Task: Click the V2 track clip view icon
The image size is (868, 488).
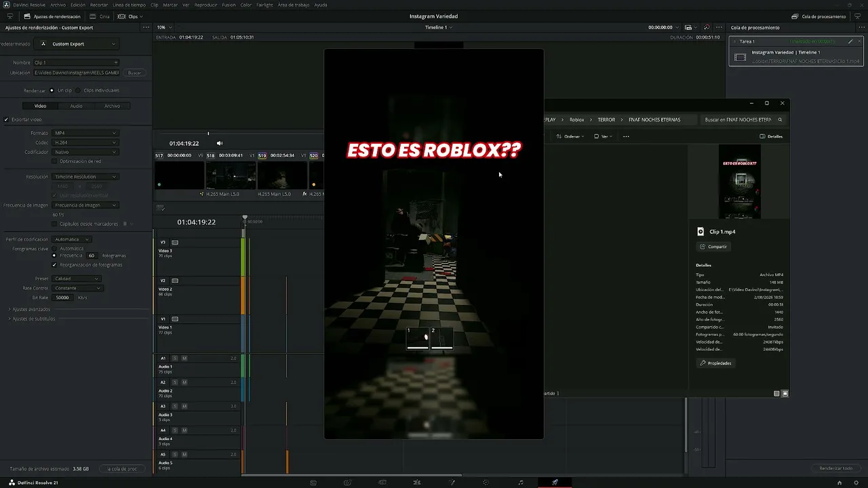Action: pos(175,281)
